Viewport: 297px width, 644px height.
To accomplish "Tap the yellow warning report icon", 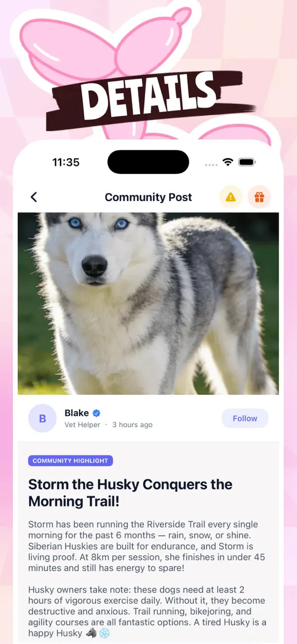I will click(231, 197).
